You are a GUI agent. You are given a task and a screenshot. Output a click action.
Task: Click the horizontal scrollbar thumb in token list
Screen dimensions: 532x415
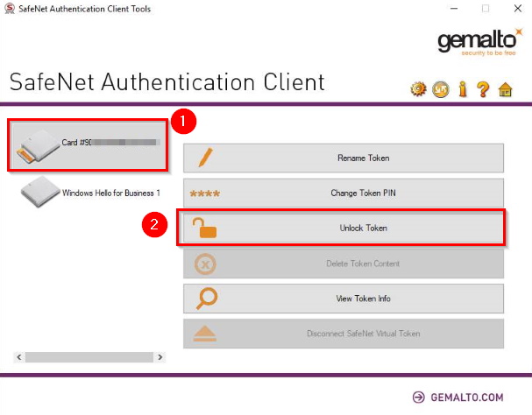[89, 357]
